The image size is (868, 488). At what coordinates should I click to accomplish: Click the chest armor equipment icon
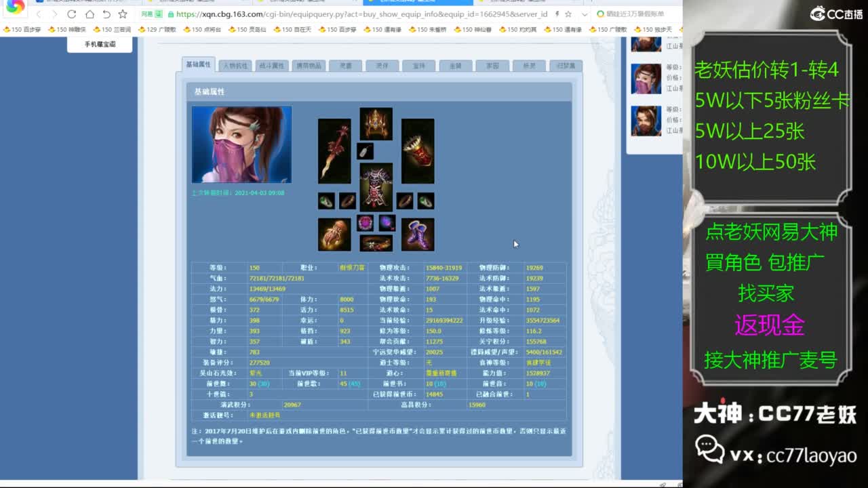[376, 186]
